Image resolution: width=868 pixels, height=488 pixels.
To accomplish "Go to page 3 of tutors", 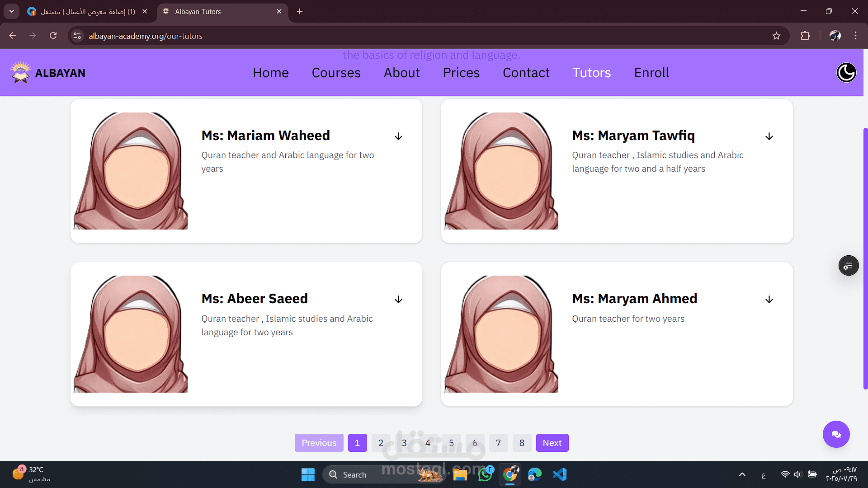I will [404, 443].
